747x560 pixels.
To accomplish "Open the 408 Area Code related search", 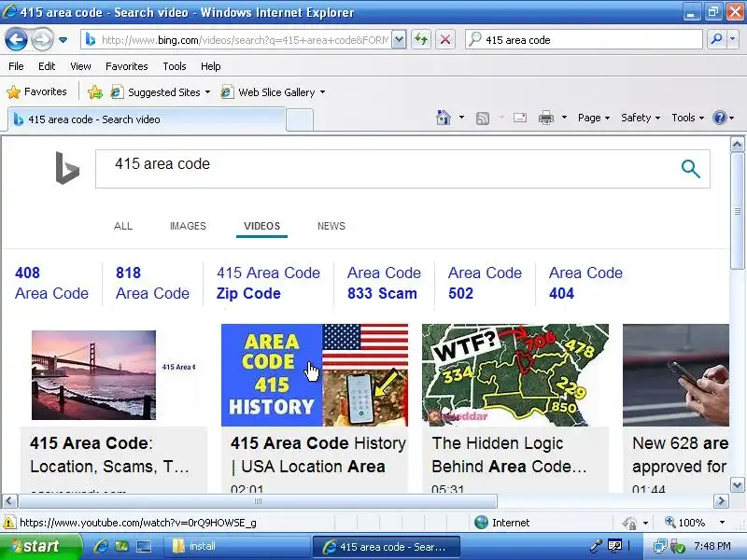I will click(51, 283).
